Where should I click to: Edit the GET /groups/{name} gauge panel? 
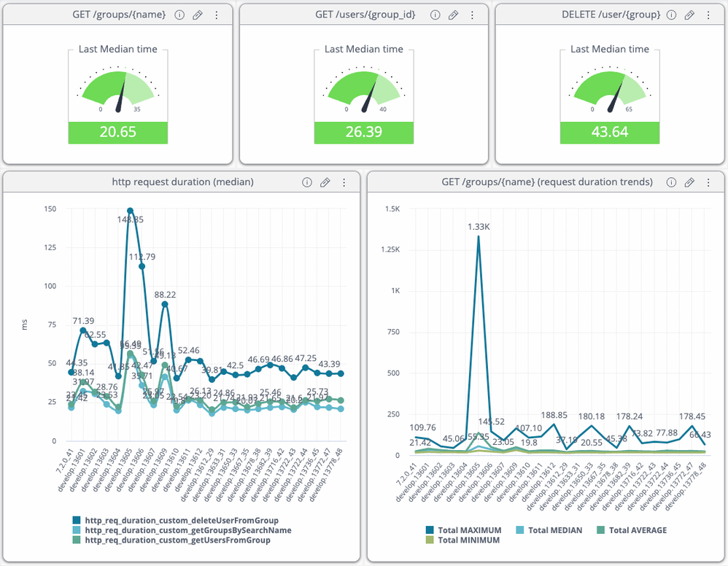197,15
